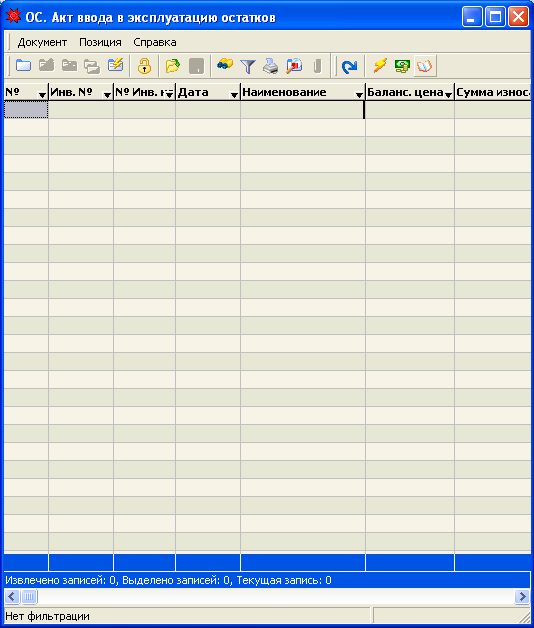
Task: Click the 'Извлечено записей: 0' status text
Action: click(62, 580)
